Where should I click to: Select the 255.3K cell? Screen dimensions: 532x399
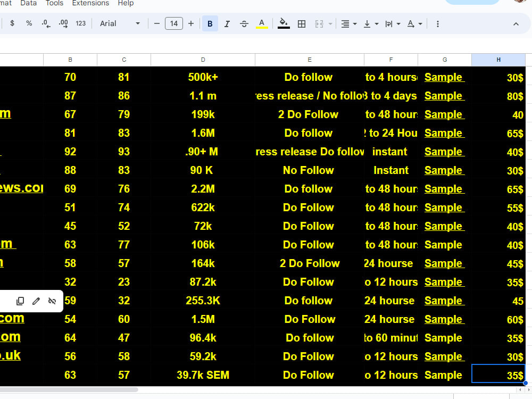pyautogui.click(x=203, y=301)
